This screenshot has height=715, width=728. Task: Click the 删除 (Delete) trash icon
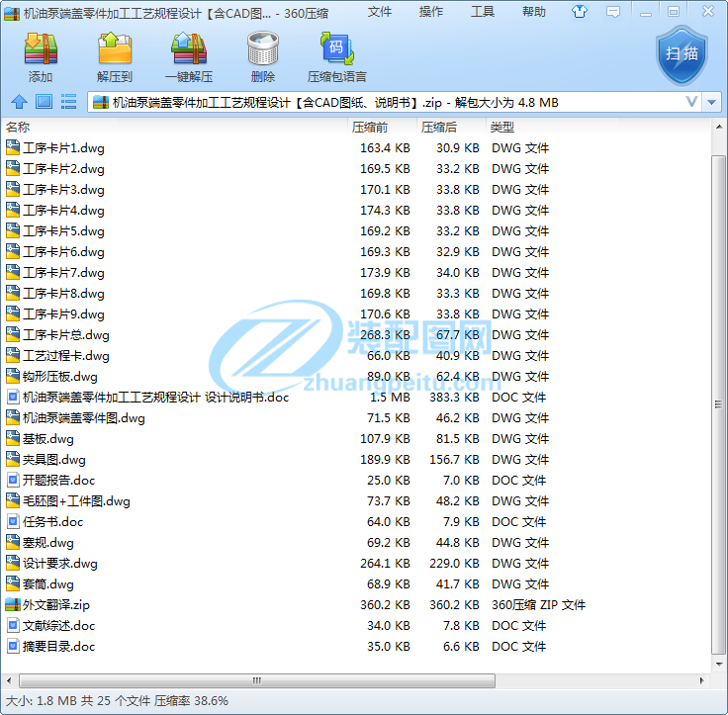coord(263,47)
